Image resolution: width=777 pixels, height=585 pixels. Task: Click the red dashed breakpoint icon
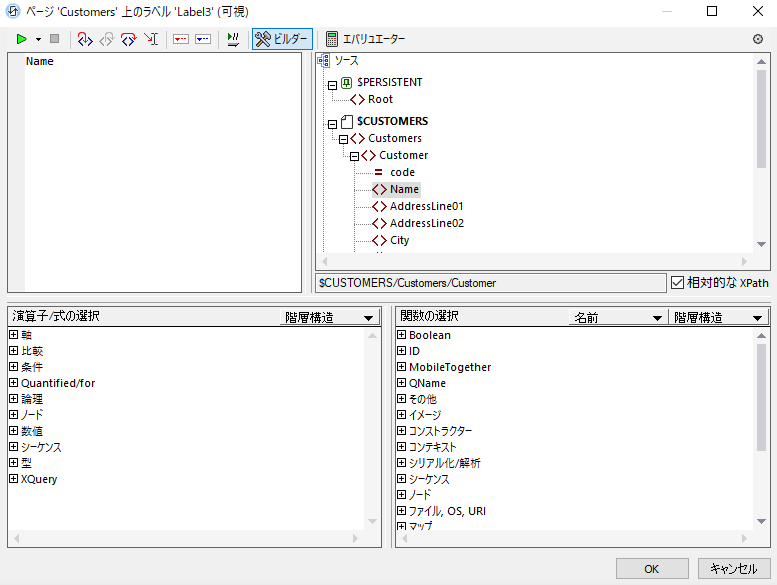(181, 39)
